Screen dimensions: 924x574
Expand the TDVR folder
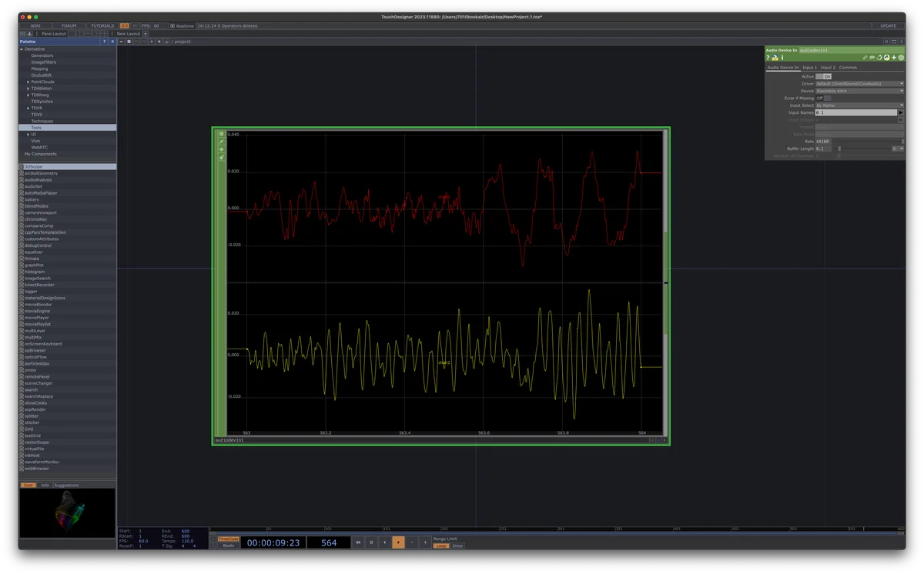click(x=28, y=108)
